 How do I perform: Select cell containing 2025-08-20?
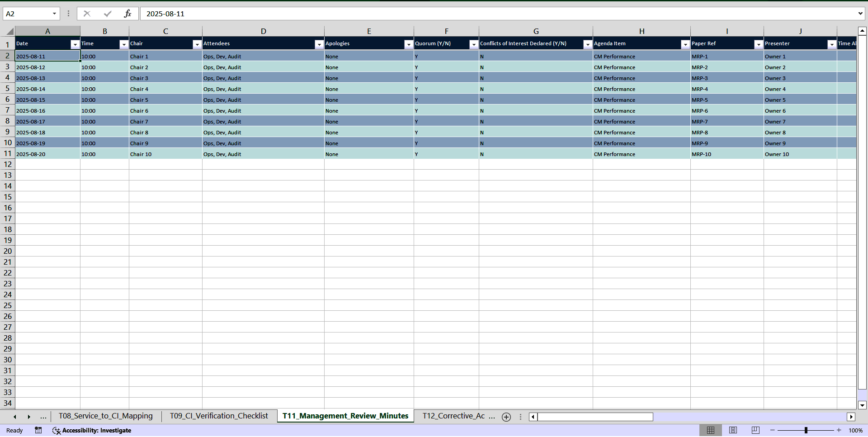[47, 154]
